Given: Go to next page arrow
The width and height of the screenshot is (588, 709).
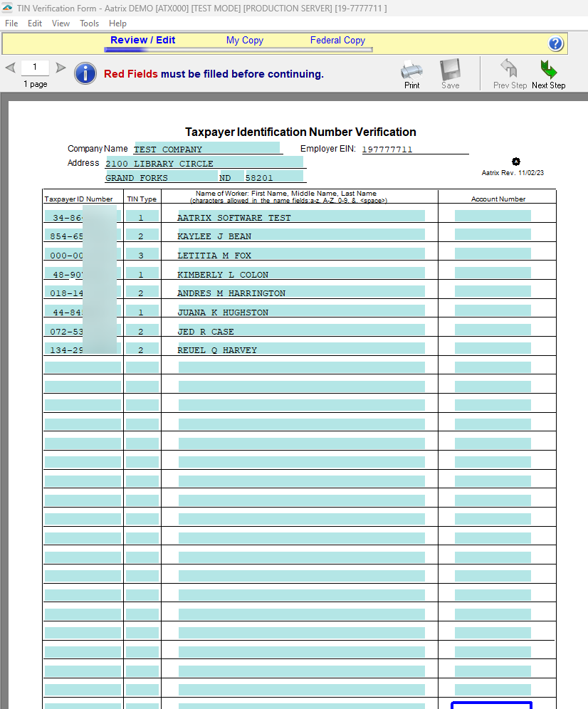Looking at the screenshot, I should pos(61,68).
